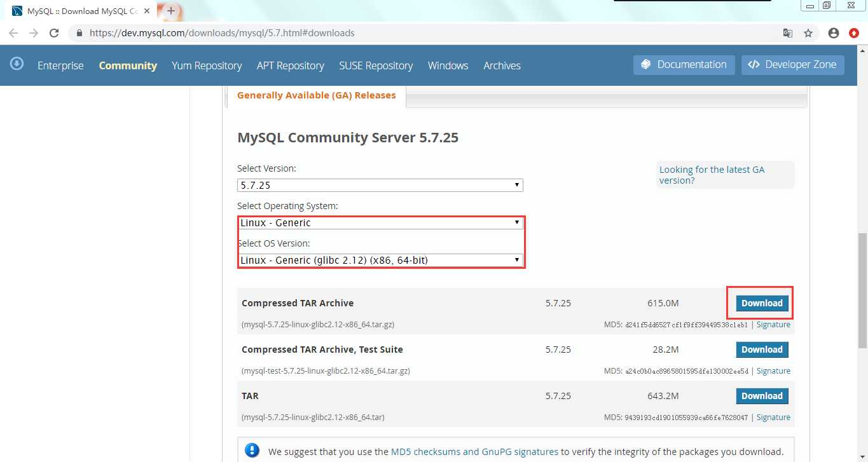Open the Enterprise menu item
This screenshot has width=868, height=462.
[60, 65]
